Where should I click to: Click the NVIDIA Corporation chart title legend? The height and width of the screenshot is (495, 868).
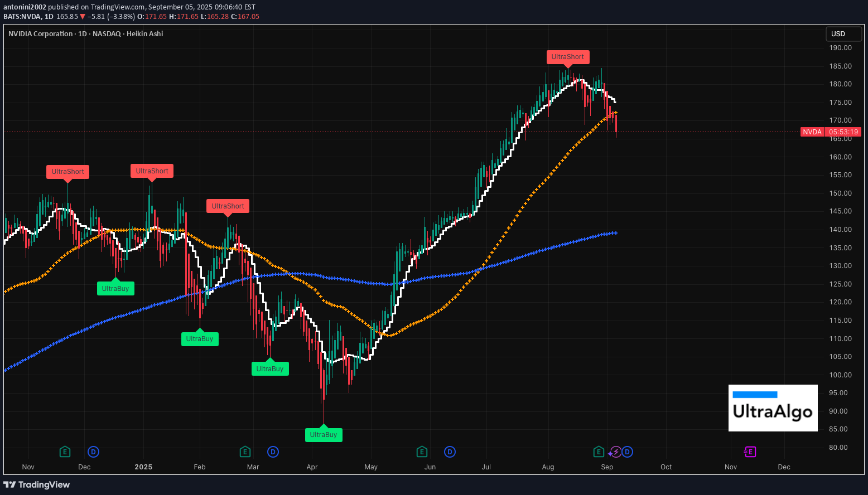86,34
